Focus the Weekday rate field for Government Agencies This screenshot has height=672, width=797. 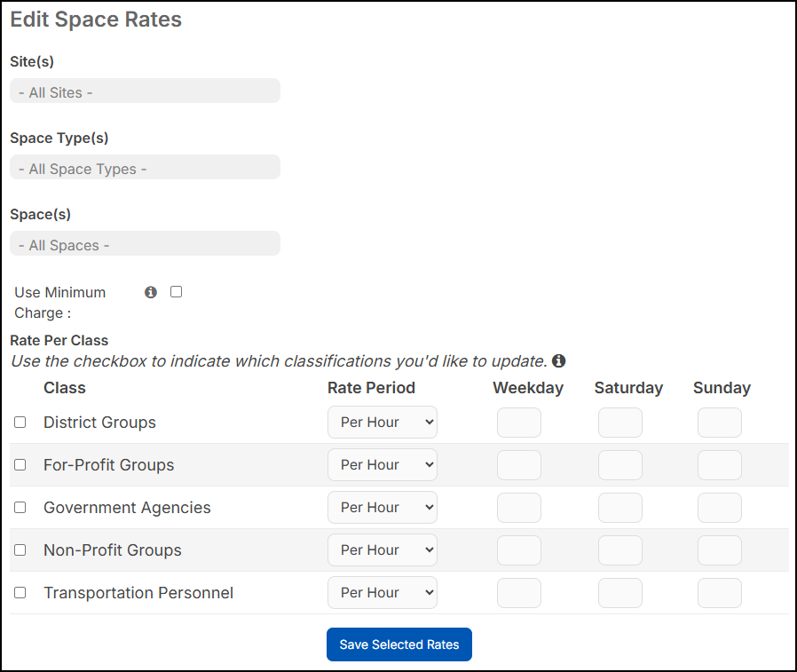(x=519, y=508)
